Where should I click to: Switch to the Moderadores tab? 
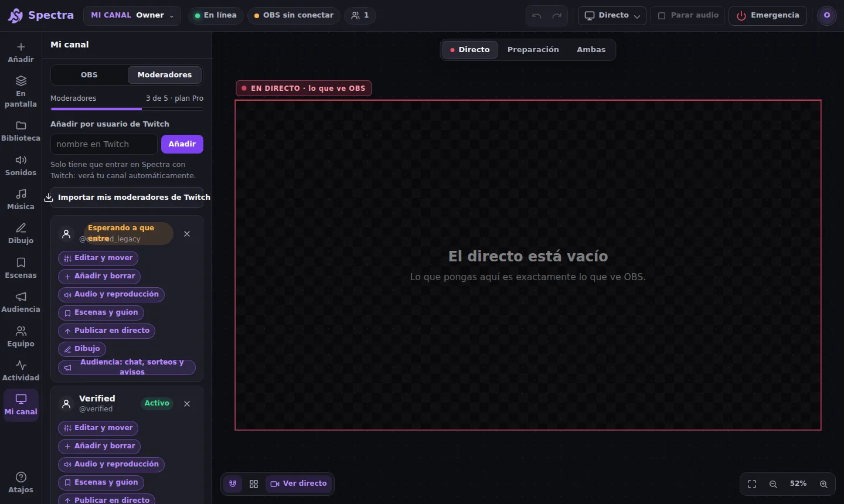click(x=165, y=75)
